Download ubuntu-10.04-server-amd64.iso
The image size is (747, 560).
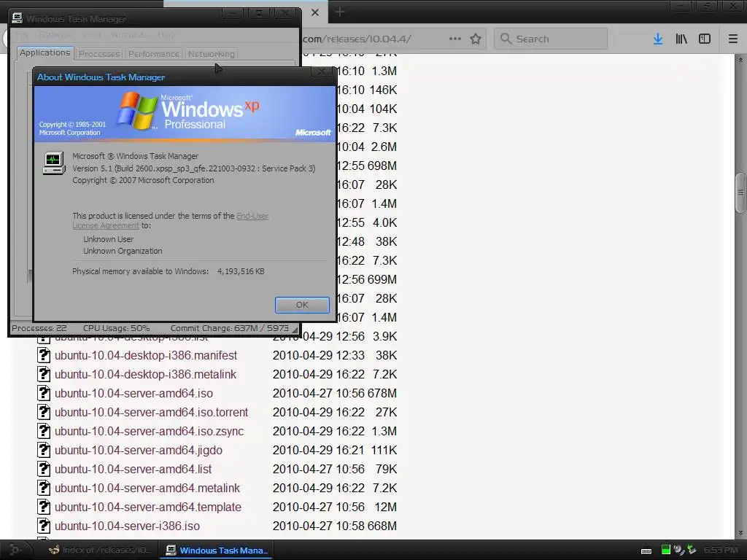coord(134,393)
